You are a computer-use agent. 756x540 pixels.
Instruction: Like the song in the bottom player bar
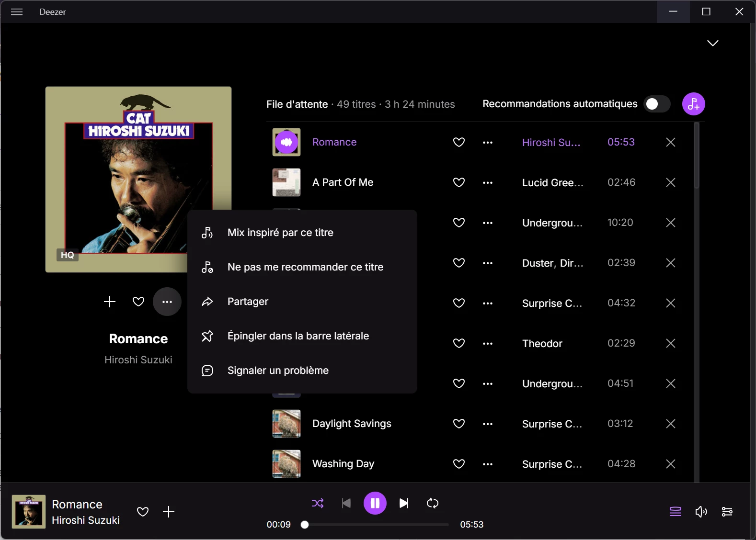tap(143, 512)
